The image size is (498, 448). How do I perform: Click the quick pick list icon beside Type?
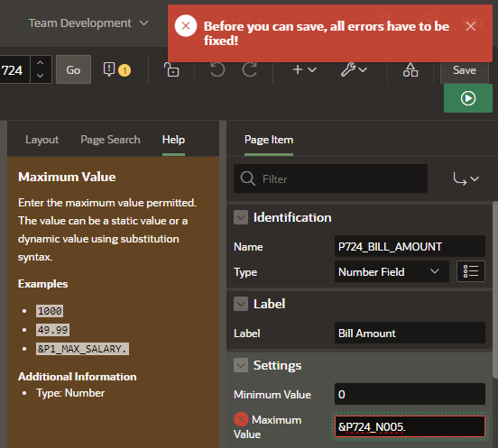click(x=471, y=271)
